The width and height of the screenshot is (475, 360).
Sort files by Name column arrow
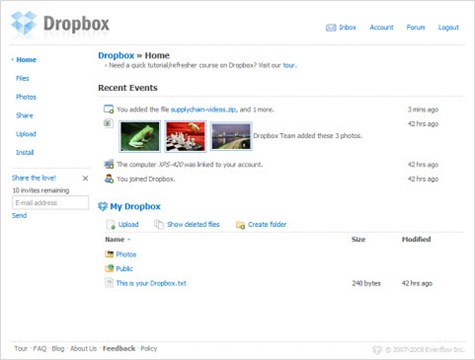(129, 239)
